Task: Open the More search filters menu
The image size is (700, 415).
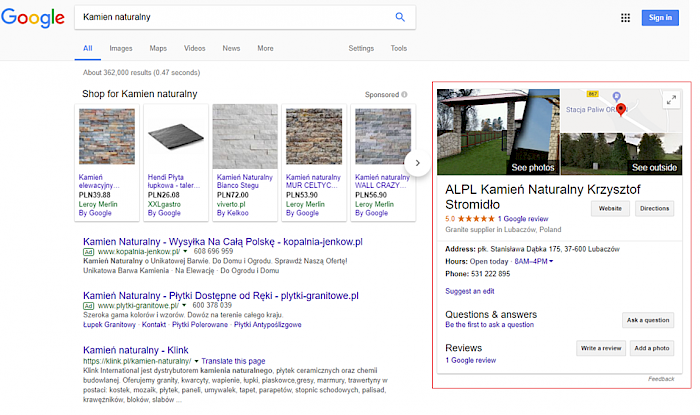Action: point(265,48)
